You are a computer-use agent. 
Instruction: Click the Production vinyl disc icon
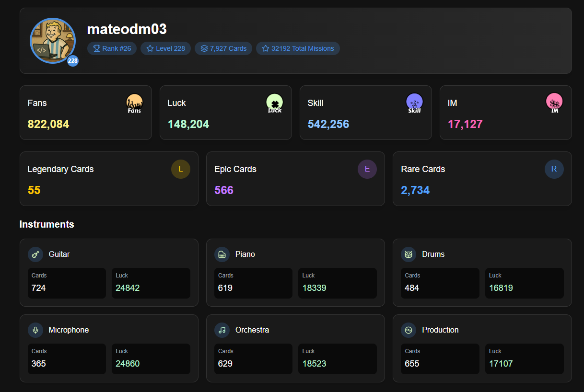click(x=409, y=330)
